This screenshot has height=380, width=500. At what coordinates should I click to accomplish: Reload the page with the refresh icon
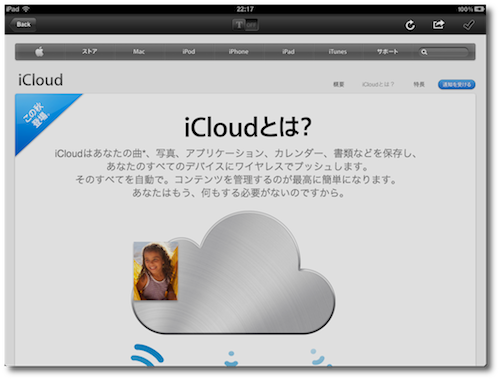410,25
